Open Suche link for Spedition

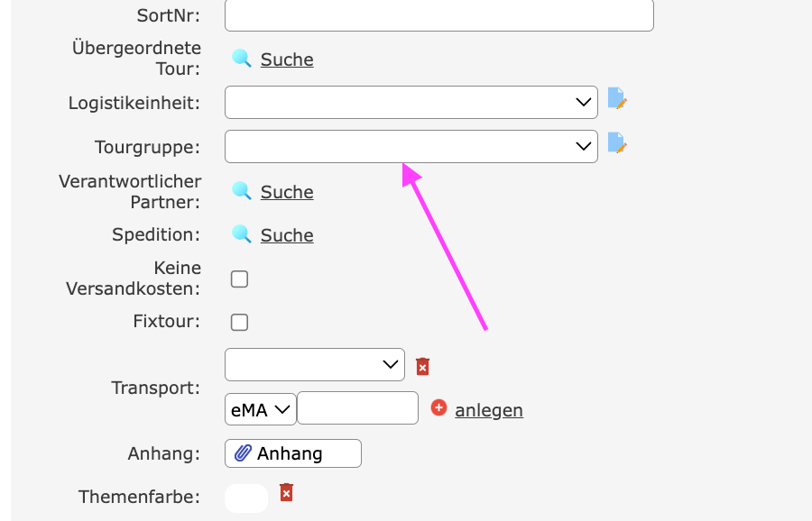287,235
